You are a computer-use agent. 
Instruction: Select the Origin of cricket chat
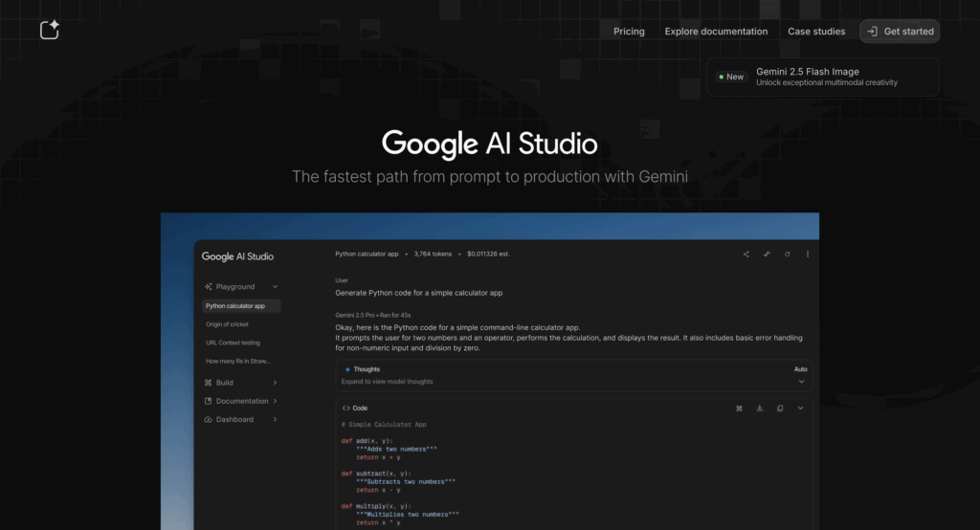coord(227,324)
